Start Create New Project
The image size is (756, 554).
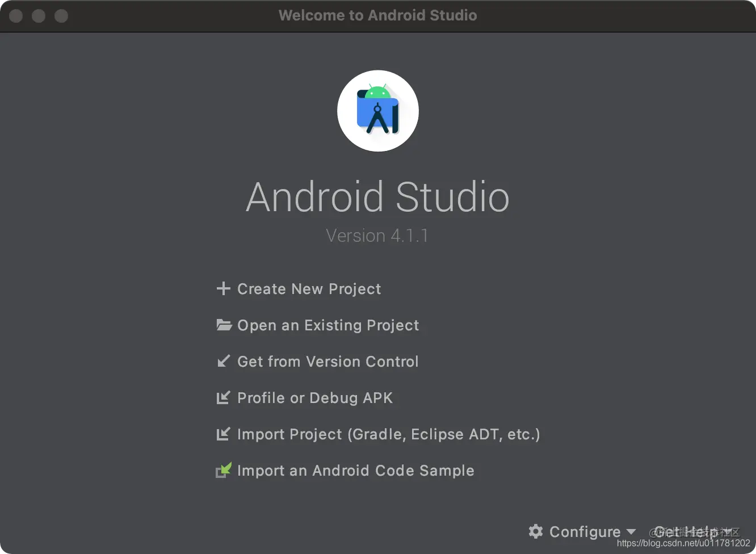pos(309,289)
